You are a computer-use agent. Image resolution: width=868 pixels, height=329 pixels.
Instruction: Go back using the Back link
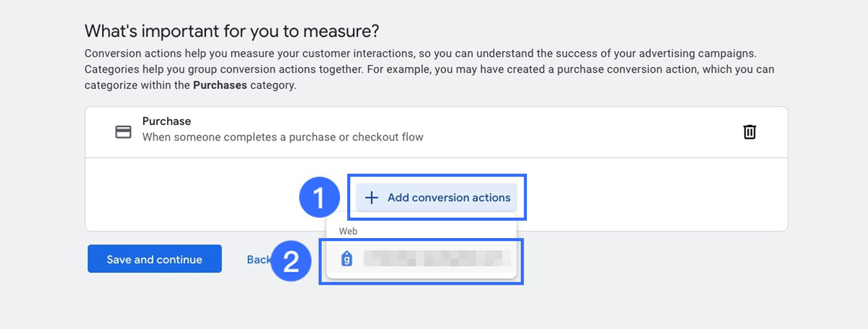257,260
